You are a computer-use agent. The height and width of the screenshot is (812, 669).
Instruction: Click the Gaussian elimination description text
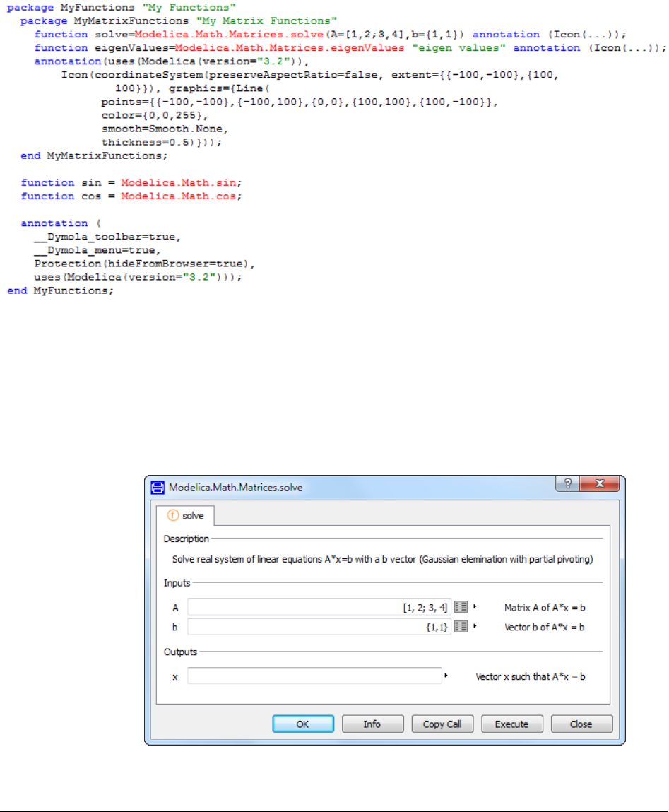[x=383, y=559]
